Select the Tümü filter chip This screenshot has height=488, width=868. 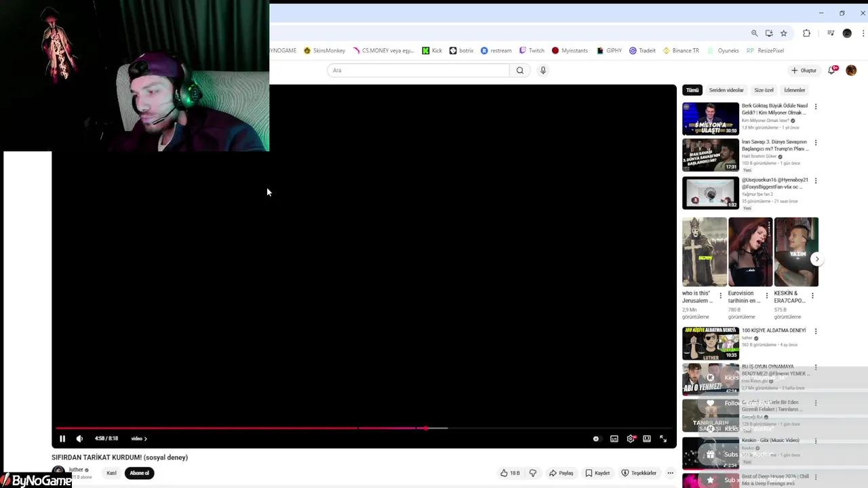click(692, 90)
